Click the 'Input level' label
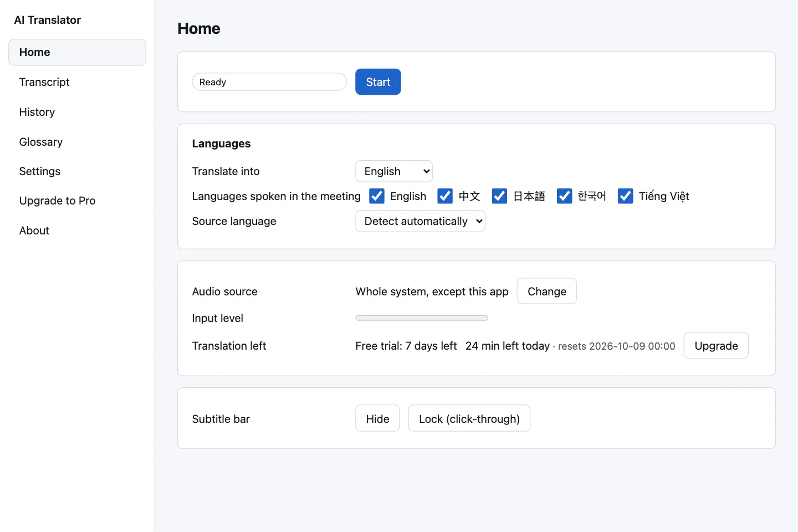798x532 pixels. [x=217, y=318]
